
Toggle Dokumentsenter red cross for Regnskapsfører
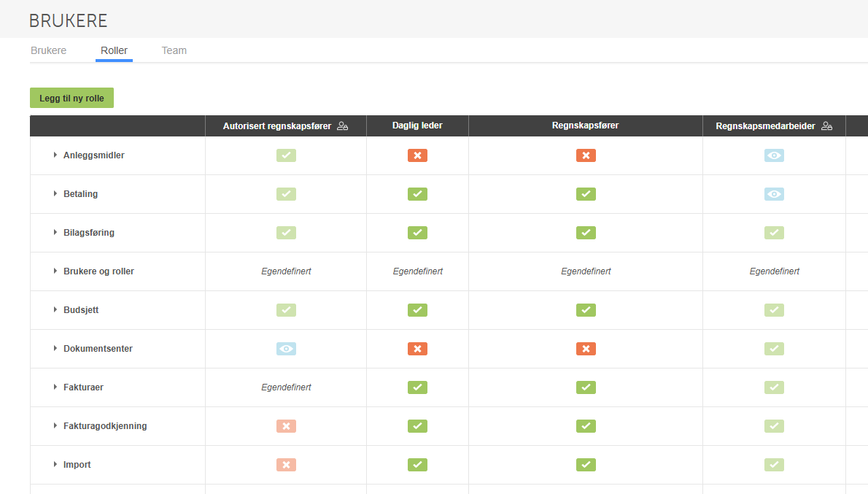pos(586,349)
